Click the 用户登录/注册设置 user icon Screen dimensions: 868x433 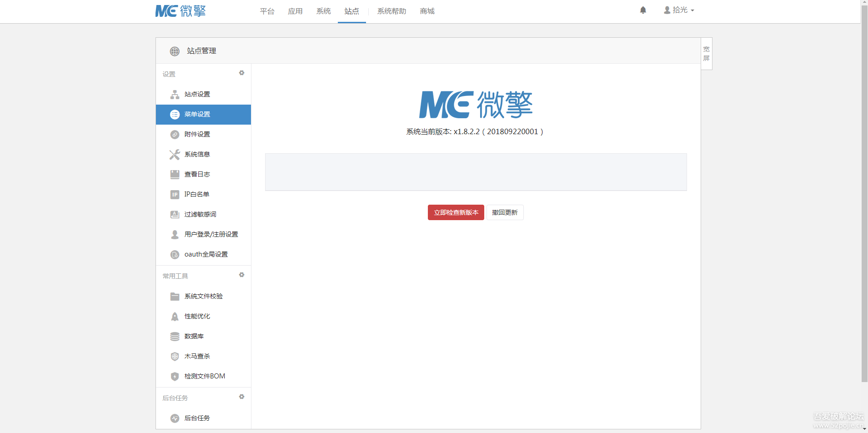pos(175,235)
